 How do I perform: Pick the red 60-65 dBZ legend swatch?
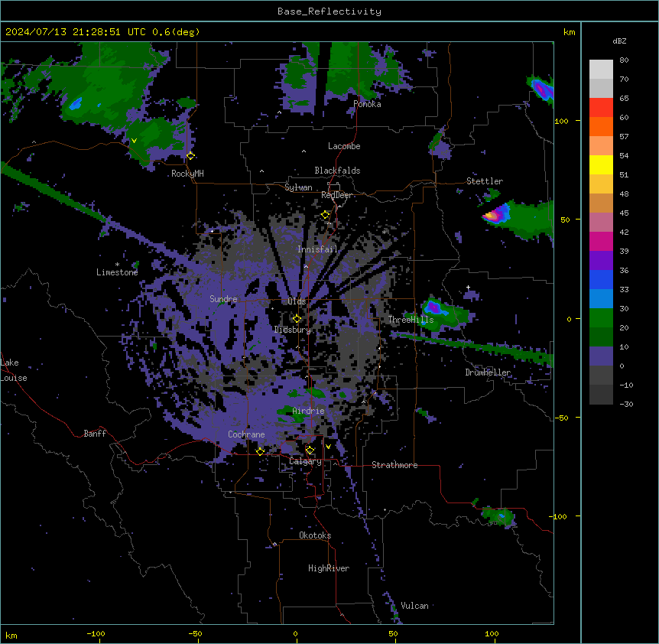tap(601, 108)
